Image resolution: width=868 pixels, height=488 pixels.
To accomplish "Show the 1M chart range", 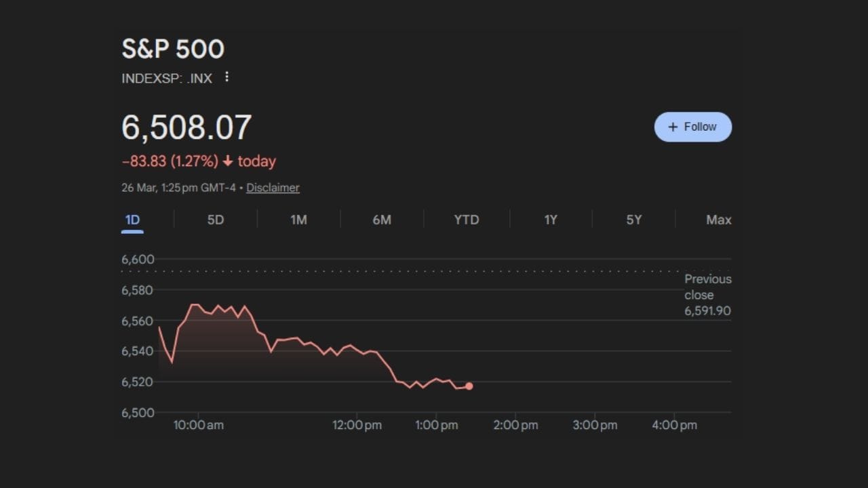I will pos(298,220).
